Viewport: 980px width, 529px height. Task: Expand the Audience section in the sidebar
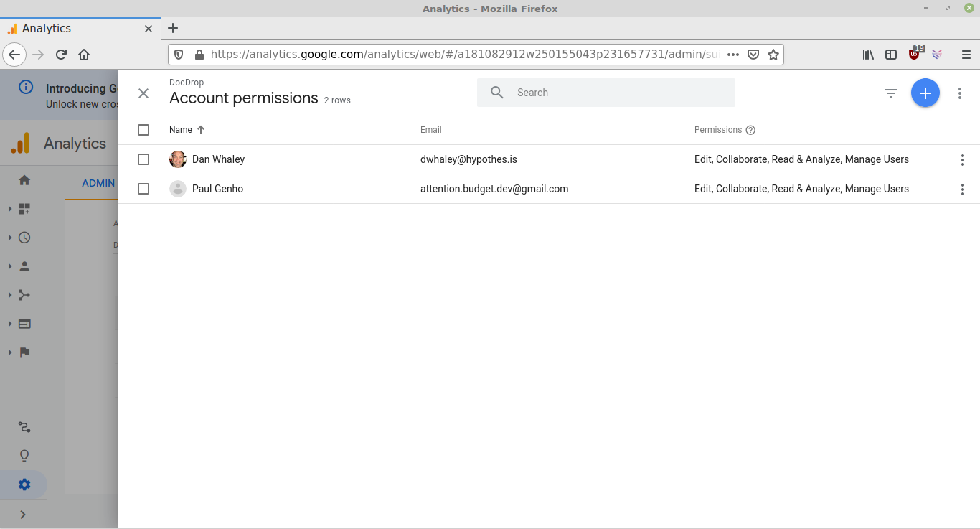pyautogui.click(x=9, y=266)
